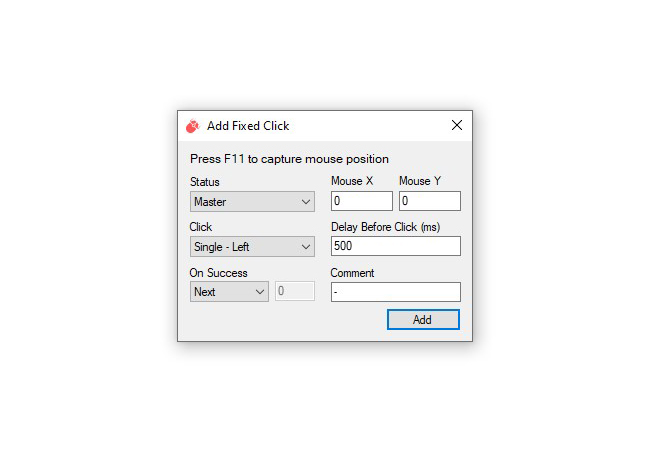This screenshot has width=650, height=449.
Task: Click the Add button
Action: [423, 320]
